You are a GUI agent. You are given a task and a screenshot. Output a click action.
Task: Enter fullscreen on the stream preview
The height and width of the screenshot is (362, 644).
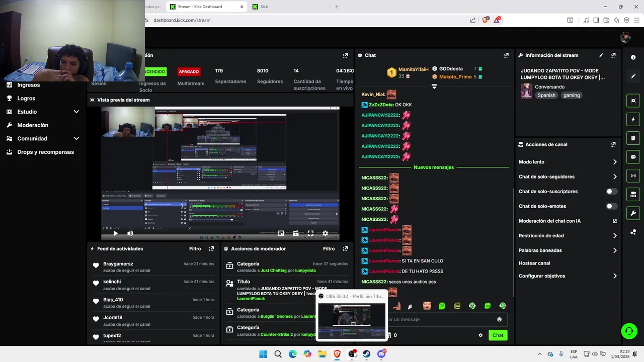click(310, 233)
